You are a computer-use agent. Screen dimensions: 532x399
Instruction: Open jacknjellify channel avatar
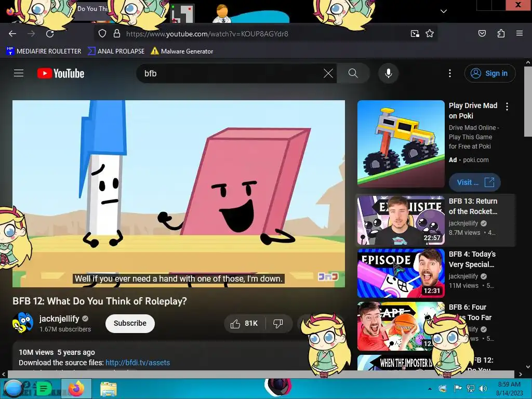[x=23, y=323]
